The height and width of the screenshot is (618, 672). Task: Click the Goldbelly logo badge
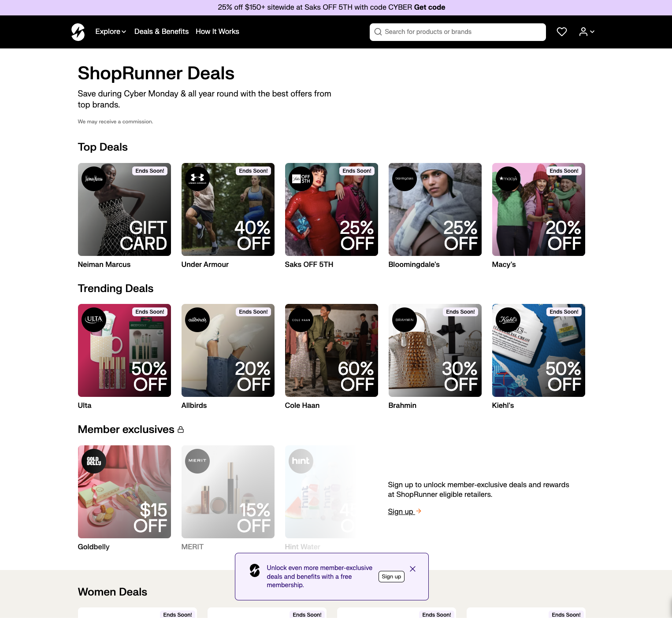click(x=94, y=461)
